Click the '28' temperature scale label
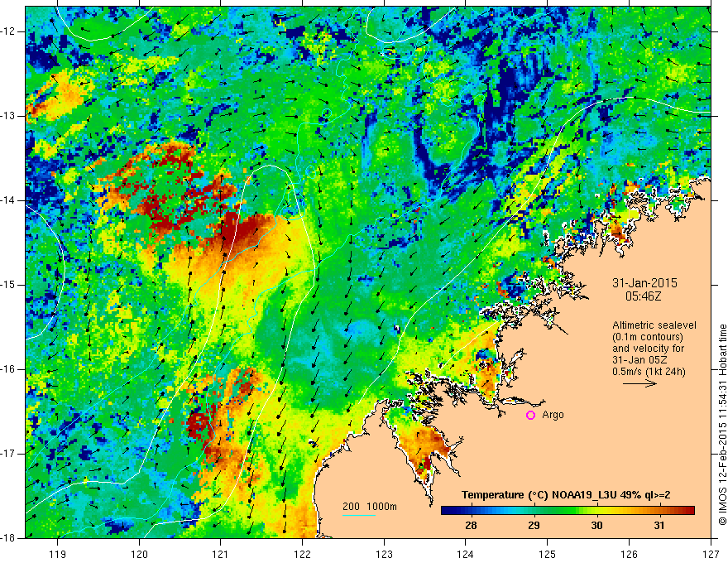 (x=471, y=526)
